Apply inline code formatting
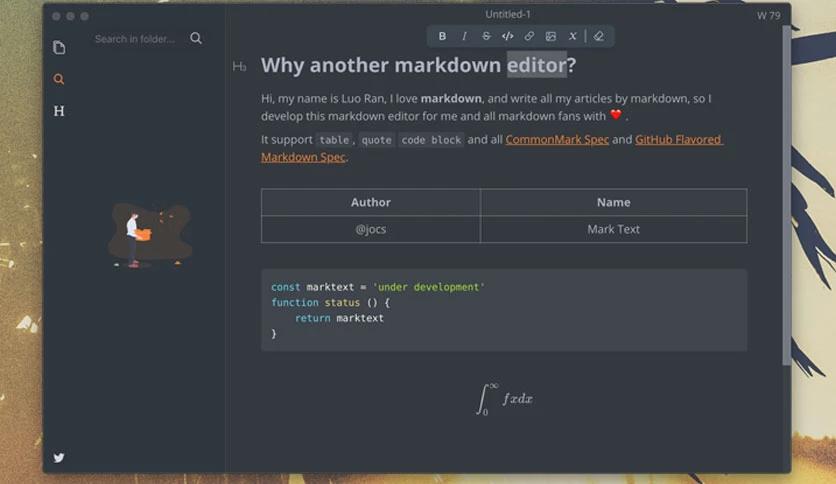The height and width of the screenshot is (484, 836). coord(508,36)
